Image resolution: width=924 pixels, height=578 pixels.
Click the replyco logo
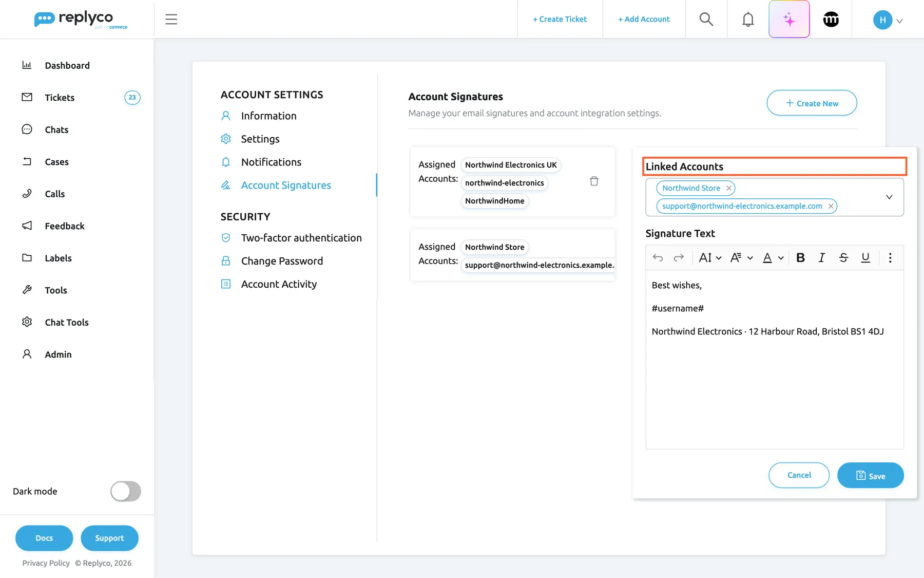pos(81,20)
